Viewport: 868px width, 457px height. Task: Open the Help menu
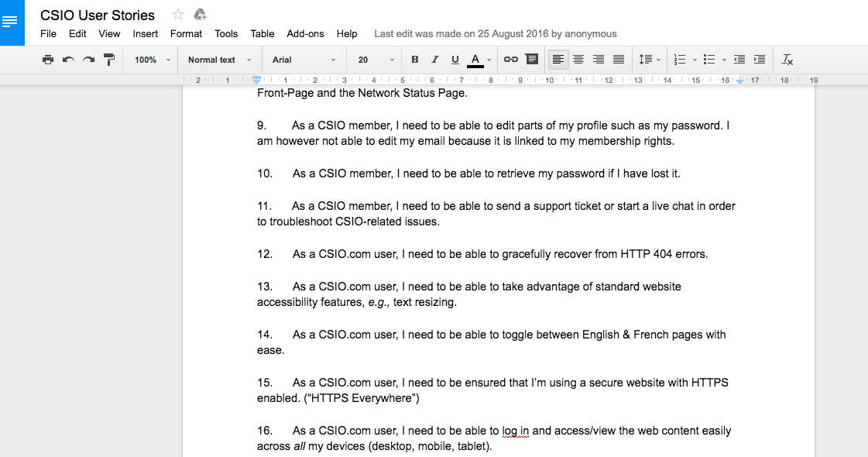point(347,34)
